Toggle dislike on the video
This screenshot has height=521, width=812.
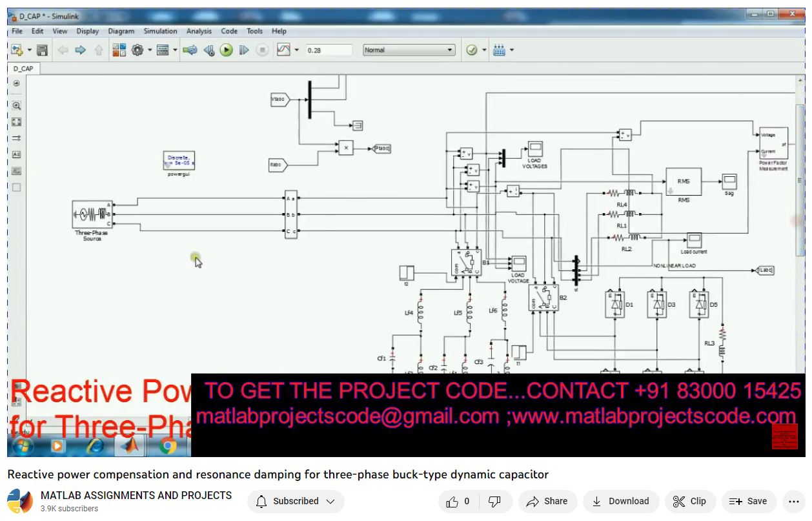(x=494, y=501)
